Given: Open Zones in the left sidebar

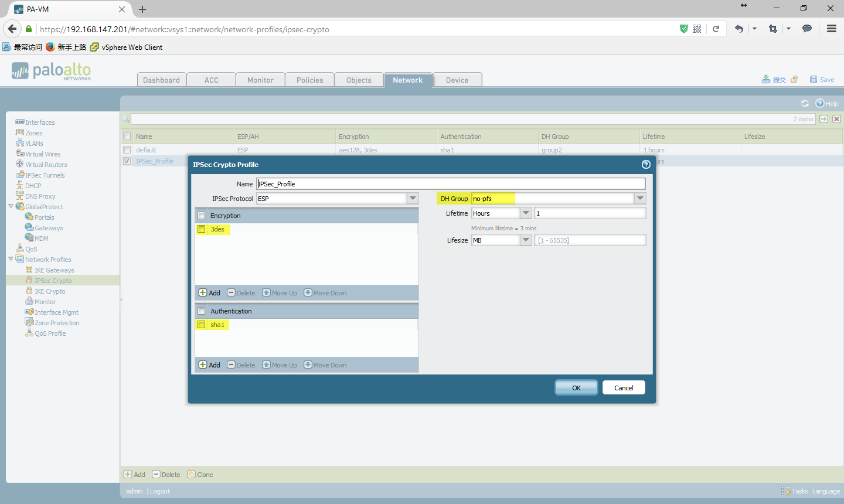Looking at the screenshot, I should pyautogui.click(x=33, y=133).
